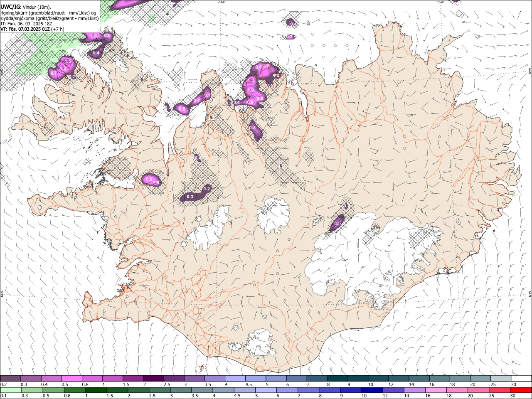Pick the darkest purple 2–2.5 swatch in upper scale
This screenshot has width=532, height=399.
[x=153, y=378]
